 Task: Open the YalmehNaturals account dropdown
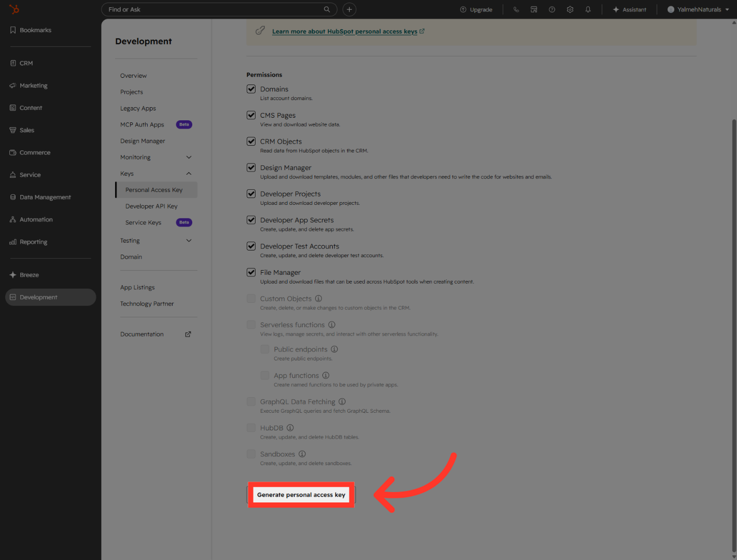[698, 9]
